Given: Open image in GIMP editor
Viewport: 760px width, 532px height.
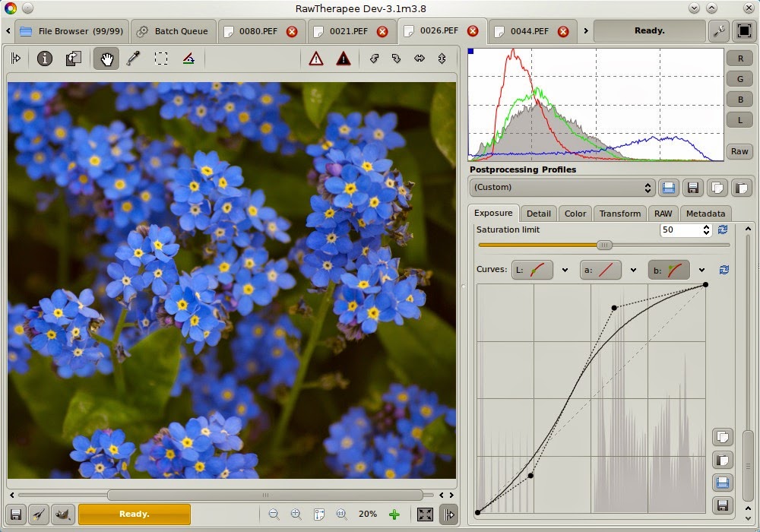Looking at the screenshot, I should [63, 515].
